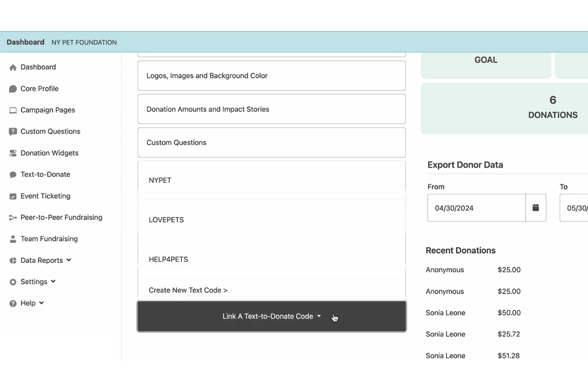Viewport: 588px width, 392px height.
Task: Expand the Data Reports chevron
Action: (x=69, y=260)
